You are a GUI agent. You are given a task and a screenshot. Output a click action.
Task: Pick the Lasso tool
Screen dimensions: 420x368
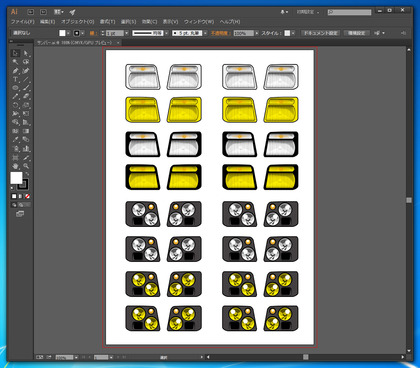point(26,62)
